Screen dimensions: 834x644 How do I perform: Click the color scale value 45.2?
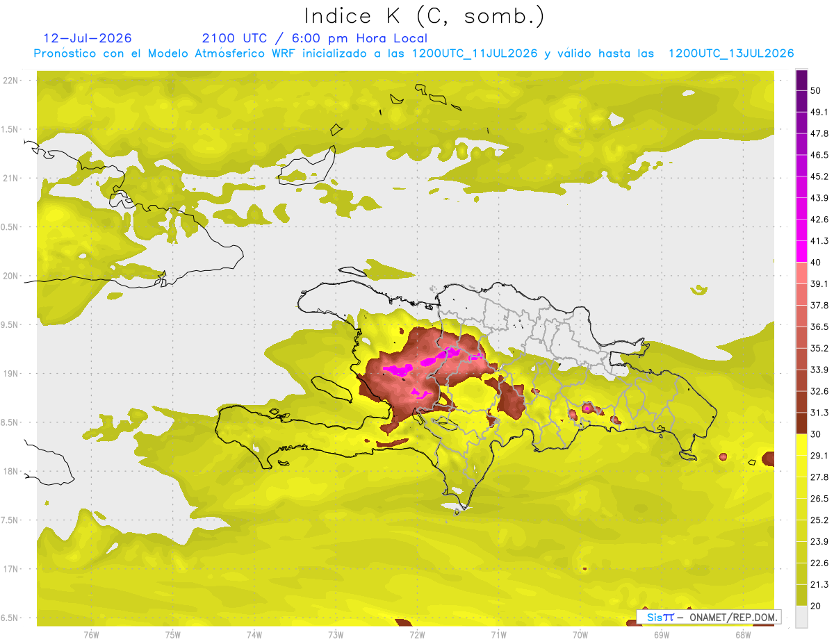[x=819, y=176]
